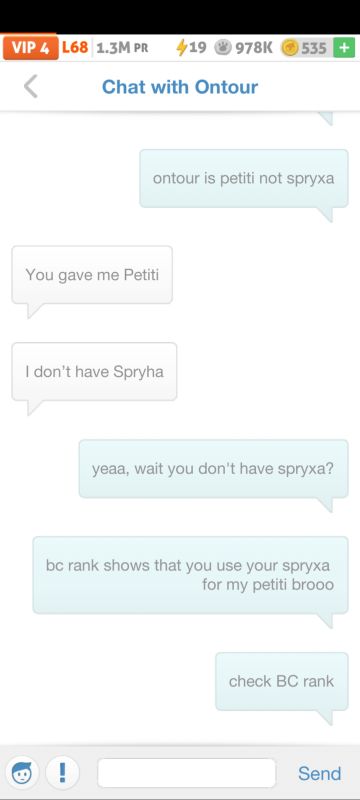
Task: Select the 'I don't have Spryha' message
Action: click(x=94, y=371)
